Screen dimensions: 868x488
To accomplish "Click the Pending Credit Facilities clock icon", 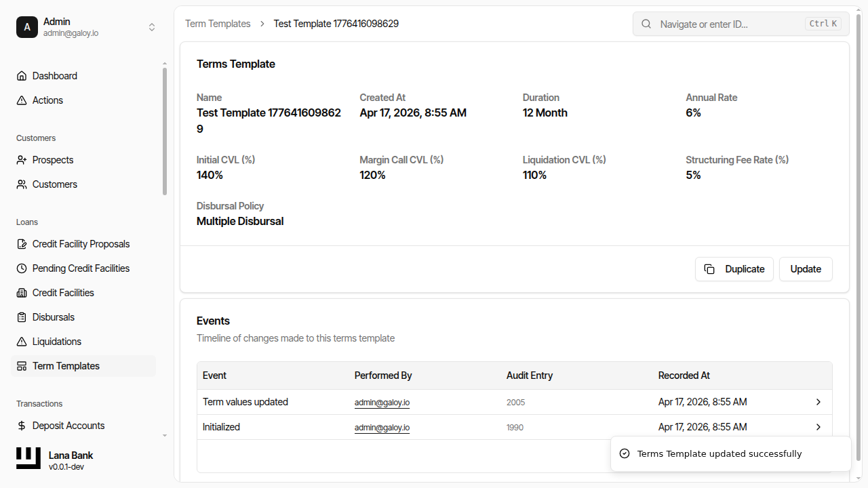I will [22, 268].
